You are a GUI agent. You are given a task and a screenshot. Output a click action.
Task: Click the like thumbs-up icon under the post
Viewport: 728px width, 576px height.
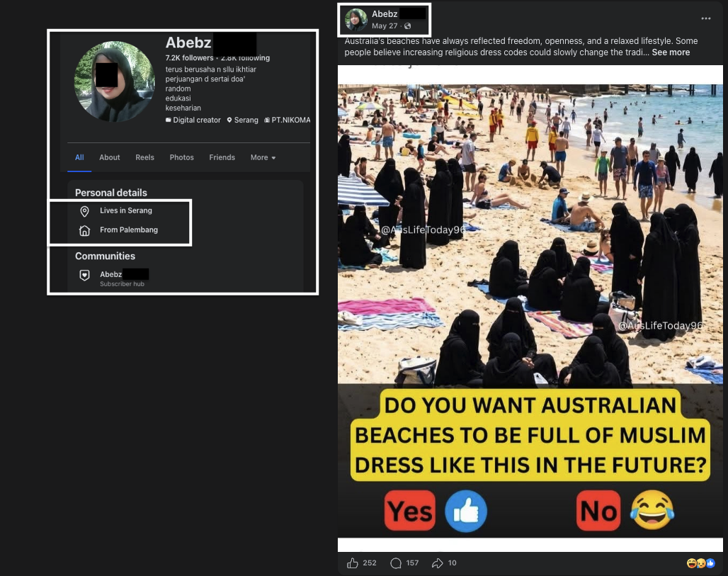353,563
